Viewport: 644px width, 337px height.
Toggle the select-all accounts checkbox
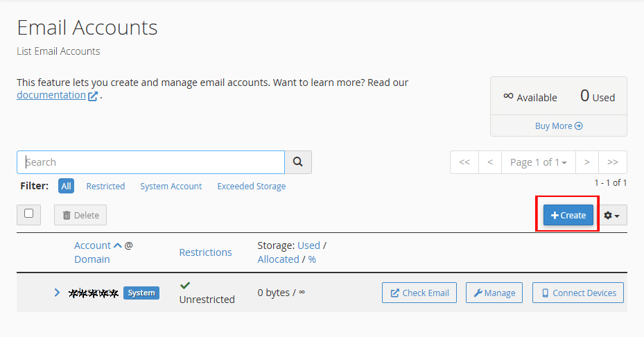coord(29,214)
